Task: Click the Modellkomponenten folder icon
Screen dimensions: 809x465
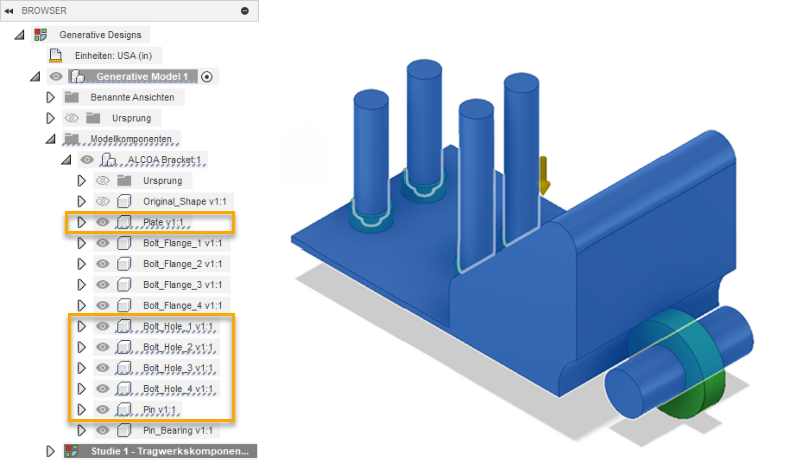Action: [x=72, y=139]
